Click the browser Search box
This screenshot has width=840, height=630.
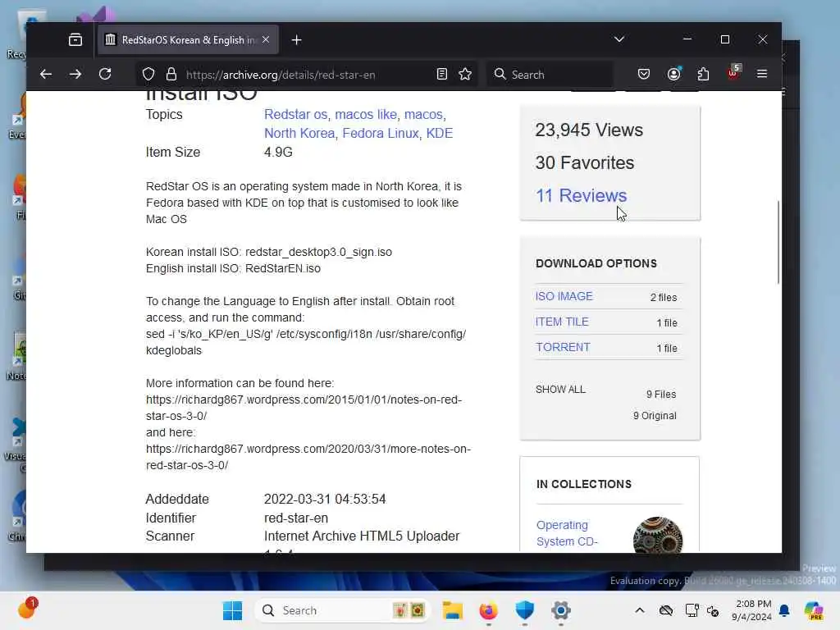click(550, 75)
